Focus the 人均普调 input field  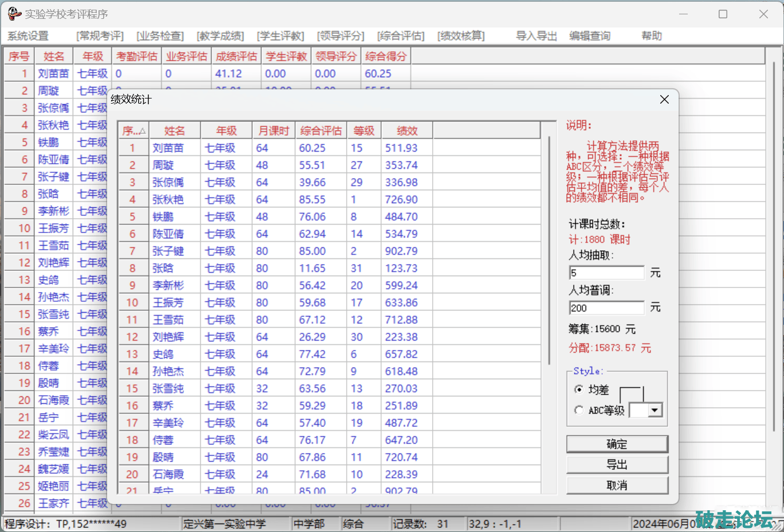606,308
